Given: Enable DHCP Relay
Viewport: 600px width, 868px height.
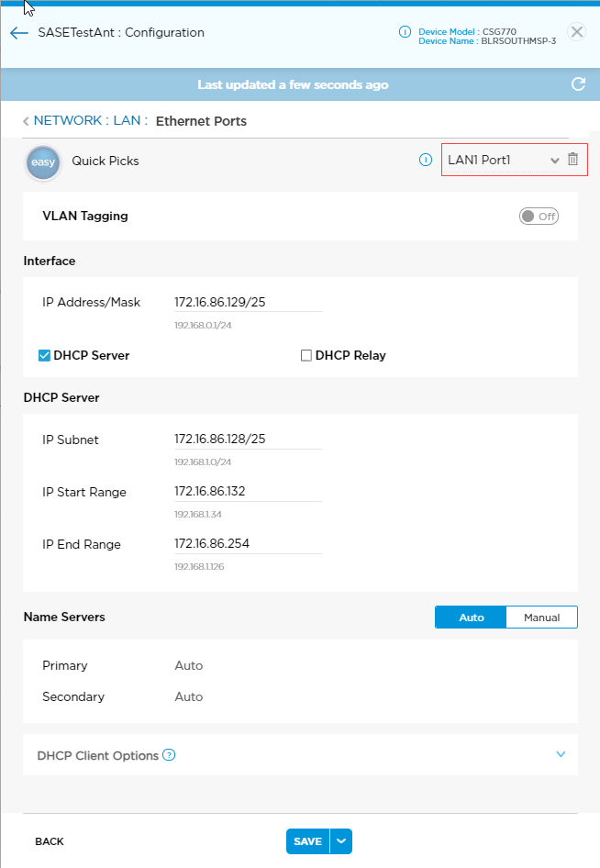Looking at the screenshot, I should [x=306, y=355].
